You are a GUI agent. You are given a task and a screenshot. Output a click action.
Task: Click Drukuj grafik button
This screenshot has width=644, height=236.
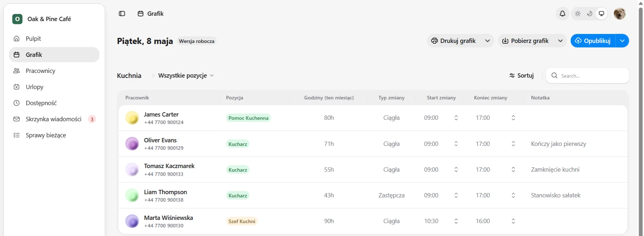pos(454,41)
